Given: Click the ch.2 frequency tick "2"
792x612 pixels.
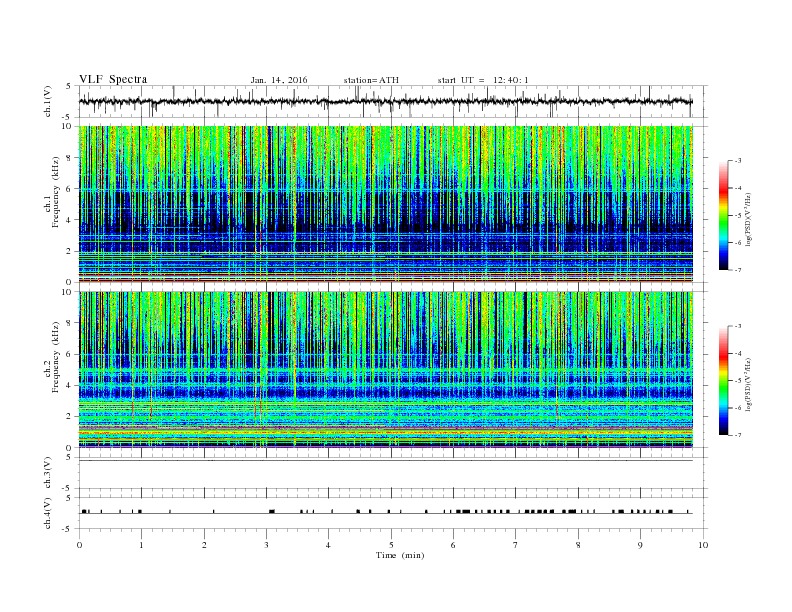Looking at the screenshot, I should pos(69,417).
